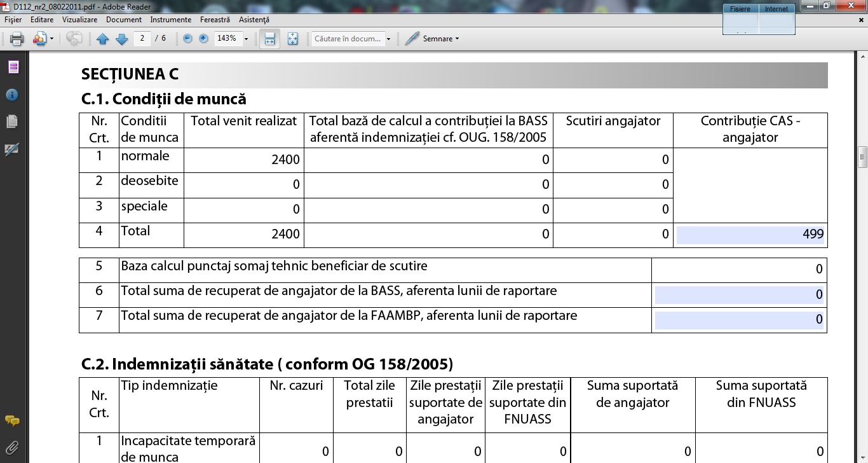This screenshot has height=463, width=868.
Task: Click the C.2. Indemnizații sănătate heading
Action: [268, 364]
